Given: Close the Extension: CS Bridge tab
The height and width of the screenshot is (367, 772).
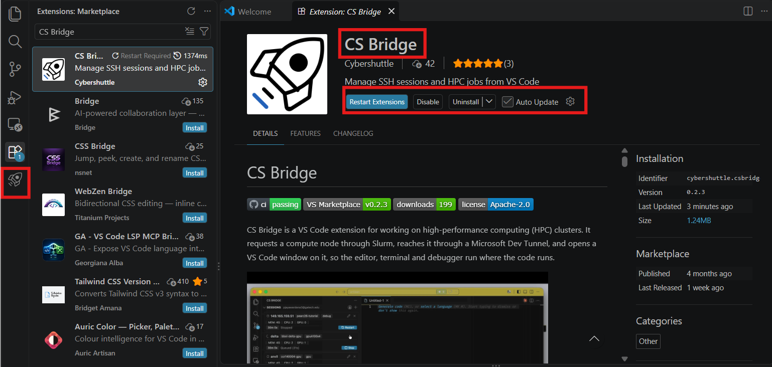Looking at the screenshot, I should 391,11.
